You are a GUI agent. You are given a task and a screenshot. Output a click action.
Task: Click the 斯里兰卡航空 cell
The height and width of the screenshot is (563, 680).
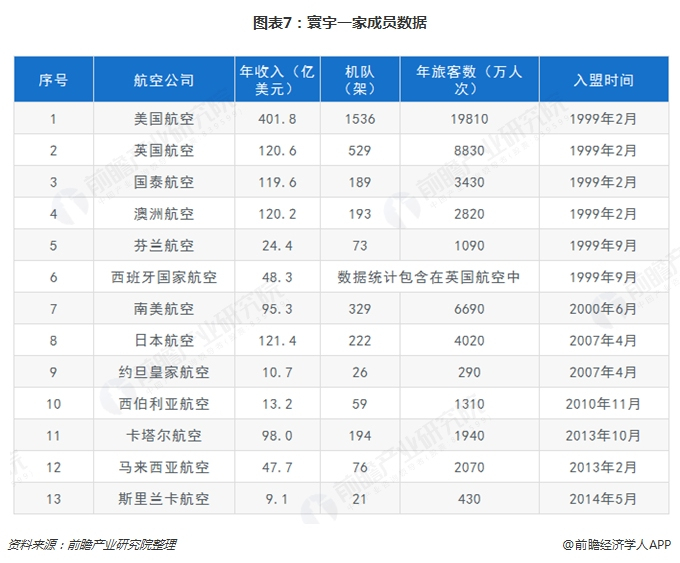(164, 499)
